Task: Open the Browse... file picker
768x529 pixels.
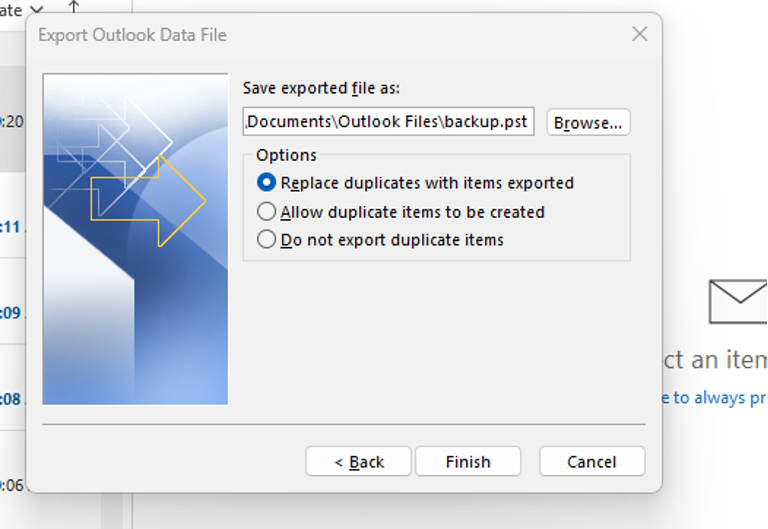Action: click(x=588, y=122)
